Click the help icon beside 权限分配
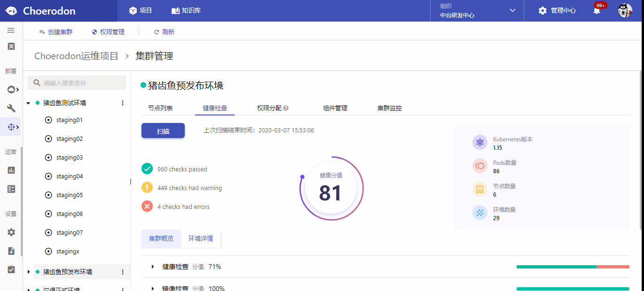The height and width of the screenshot is (291, 644). 286,108
